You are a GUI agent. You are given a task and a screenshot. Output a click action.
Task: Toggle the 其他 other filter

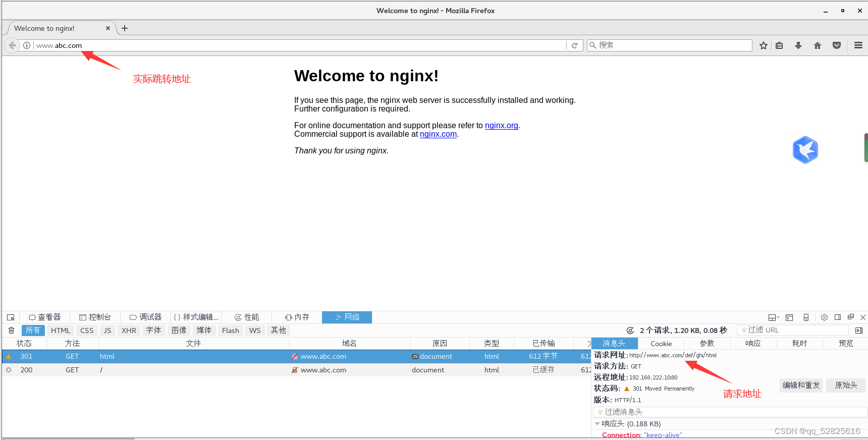click(x=279, y=331)
